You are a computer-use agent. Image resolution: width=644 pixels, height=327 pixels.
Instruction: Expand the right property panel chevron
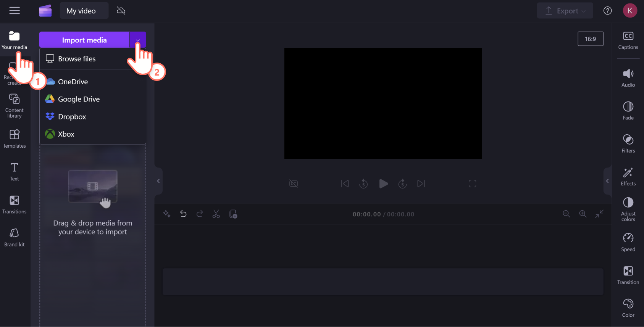pyautogui.click(x=607, y=181)
